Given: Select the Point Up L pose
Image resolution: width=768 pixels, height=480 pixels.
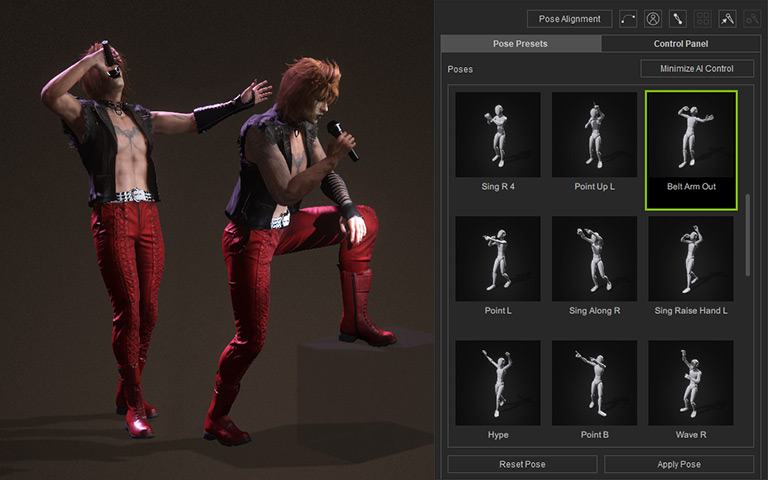Looking at the screenshot, I should click(594, 135).
